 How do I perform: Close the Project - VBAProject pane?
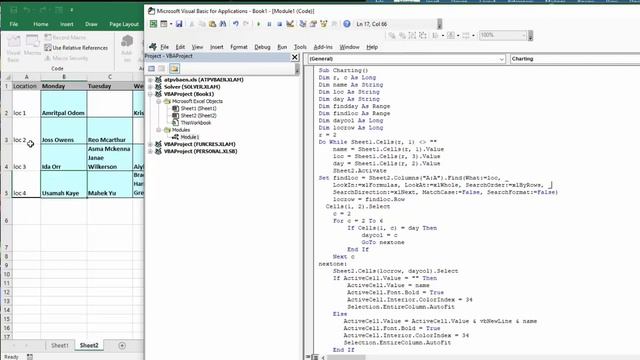pyautogui.click(x=295, y=57)
